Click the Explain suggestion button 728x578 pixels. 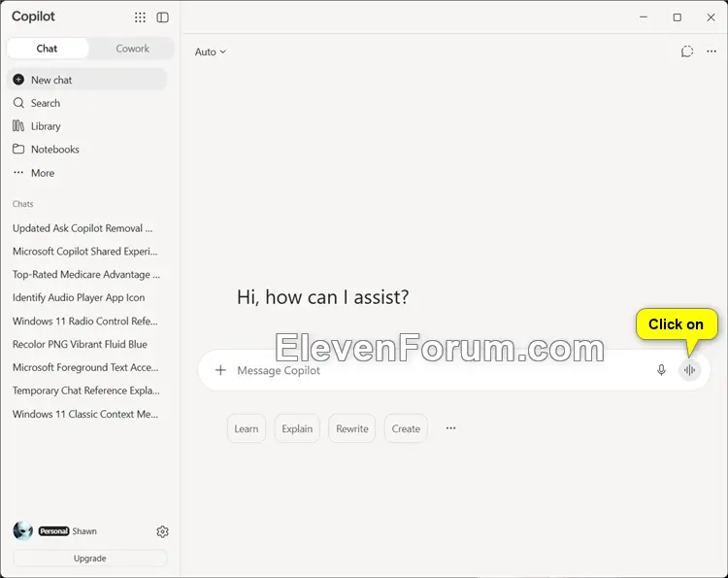297,428
